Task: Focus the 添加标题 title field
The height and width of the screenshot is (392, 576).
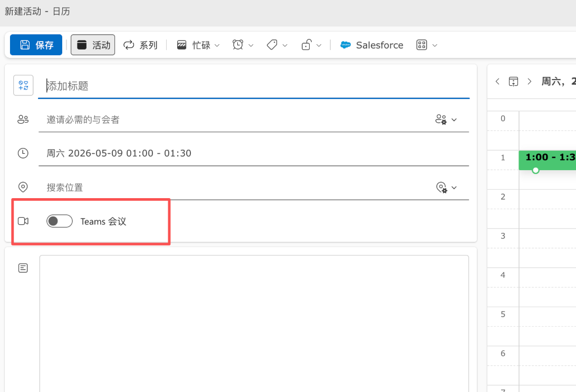Action: click(x=254, y=86)
